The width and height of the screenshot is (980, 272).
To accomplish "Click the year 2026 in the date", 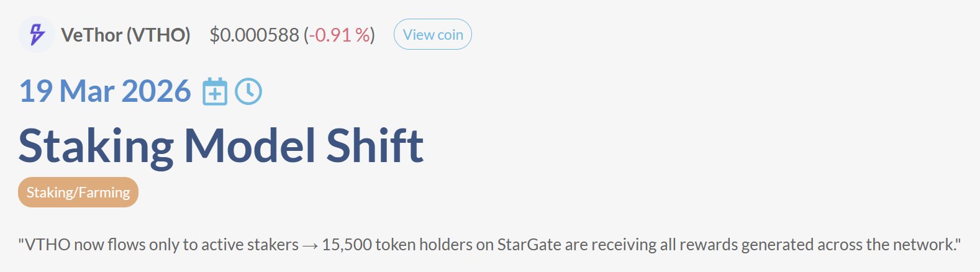I will (x=157, y=91).
